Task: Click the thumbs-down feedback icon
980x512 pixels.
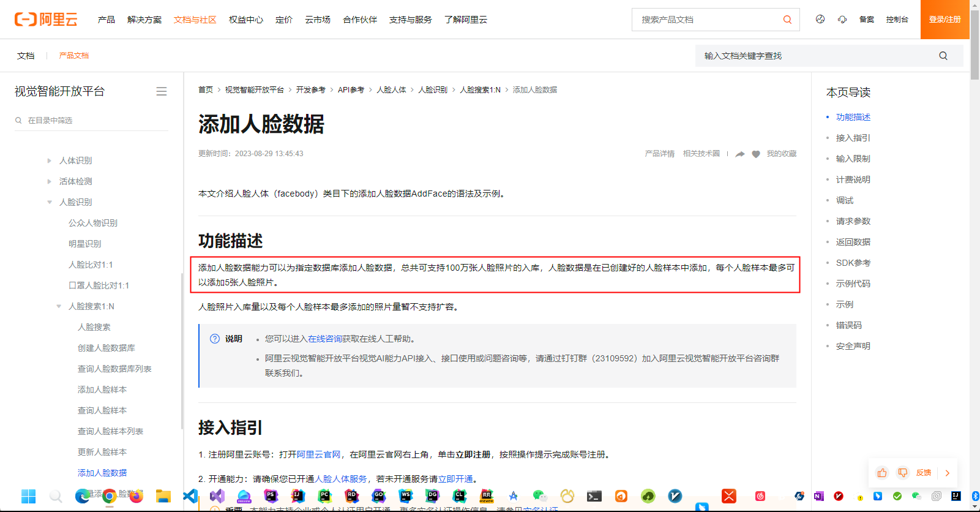Action: (x=902, y=473)
